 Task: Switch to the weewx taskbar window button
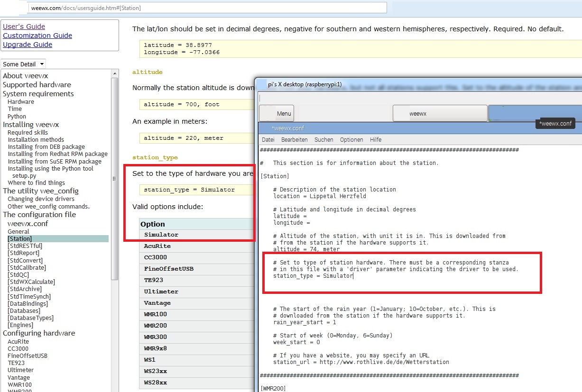tap(440, 113)
